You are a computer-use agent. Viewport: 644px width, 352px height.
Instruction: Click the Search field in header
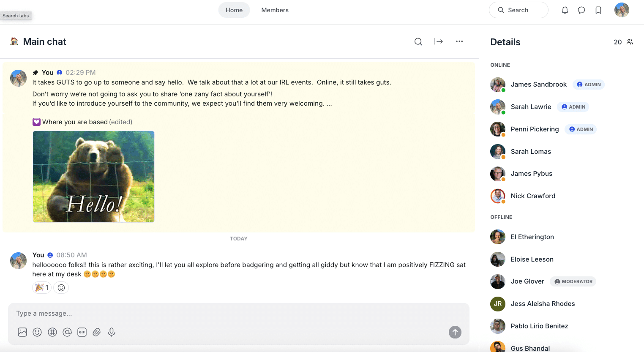[x=518, y=10]
